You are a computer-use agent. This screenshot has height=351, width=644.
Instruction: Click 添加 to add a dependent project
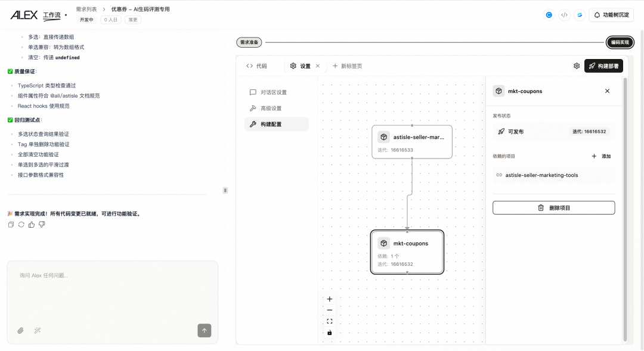click(x=601, y=156)
